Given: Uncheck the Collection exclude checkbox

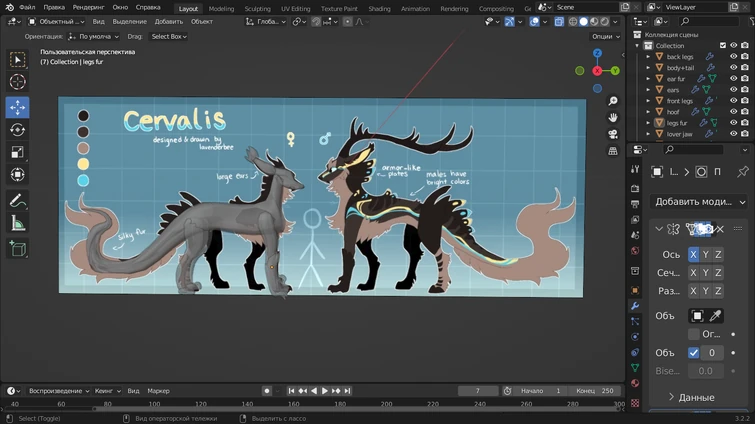Looking at the screenshot, I should 723,45.
